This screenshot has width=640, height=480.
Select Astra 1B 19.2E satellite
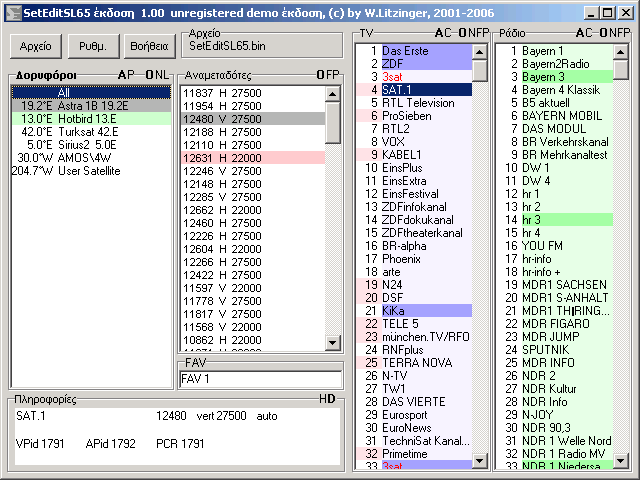[x=91, y=106]
